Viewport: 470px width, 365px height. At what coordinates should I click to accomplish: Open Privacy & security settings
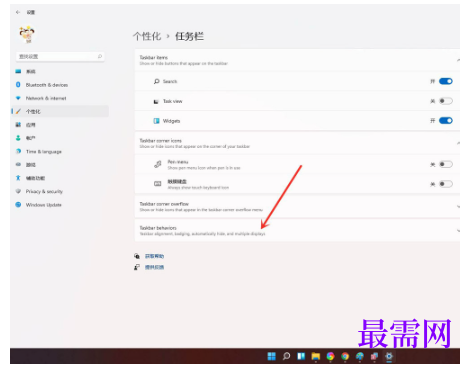coord(60,191)
